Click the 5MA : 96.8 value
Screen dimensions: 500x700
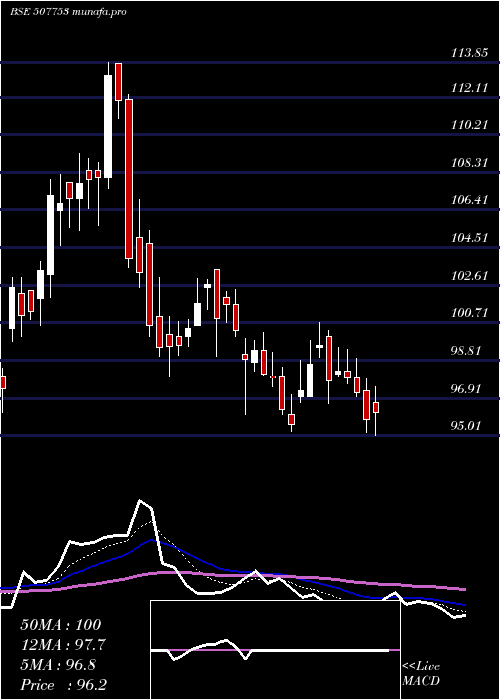pyautogui.click(x=58, y=665)
